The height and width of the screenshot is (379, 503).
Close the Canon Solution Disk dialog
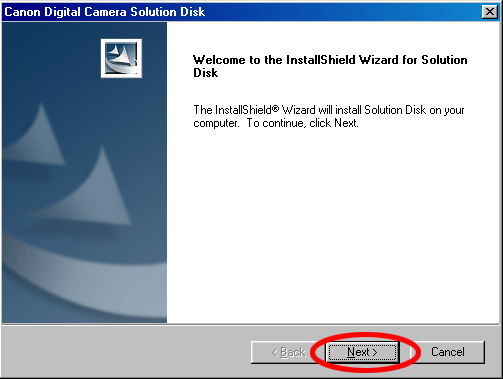[490, 12]
